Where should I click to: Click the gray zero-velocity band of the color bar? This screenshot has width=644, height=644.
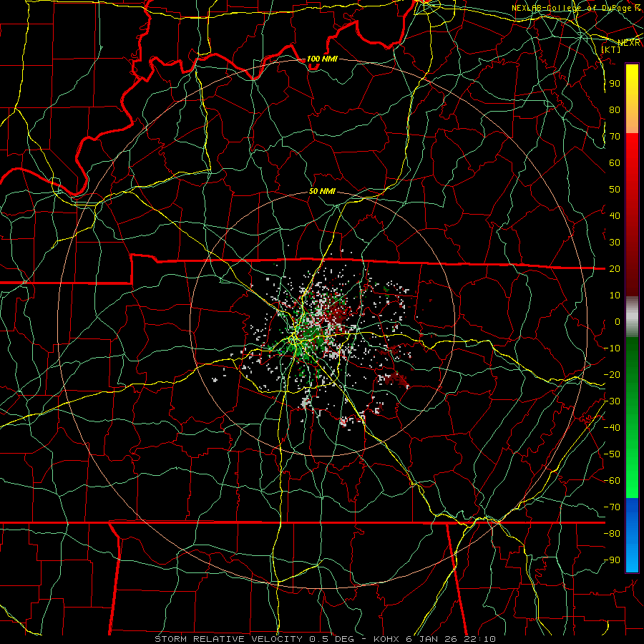632,316
